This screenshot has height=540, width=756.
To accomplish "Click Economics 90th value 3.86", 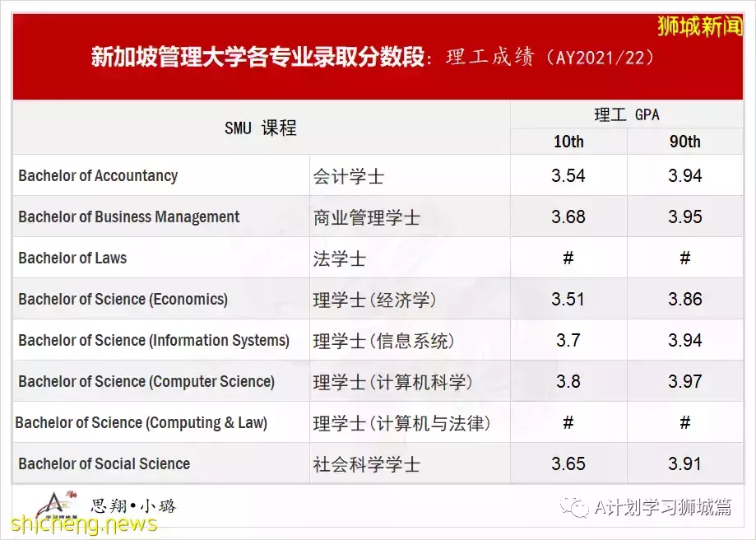I will point(684,299).
